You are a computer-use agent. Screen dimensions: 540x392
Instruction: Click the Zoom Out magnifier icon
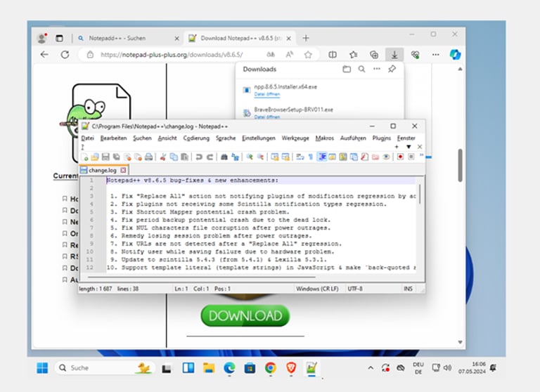(261, 157)
